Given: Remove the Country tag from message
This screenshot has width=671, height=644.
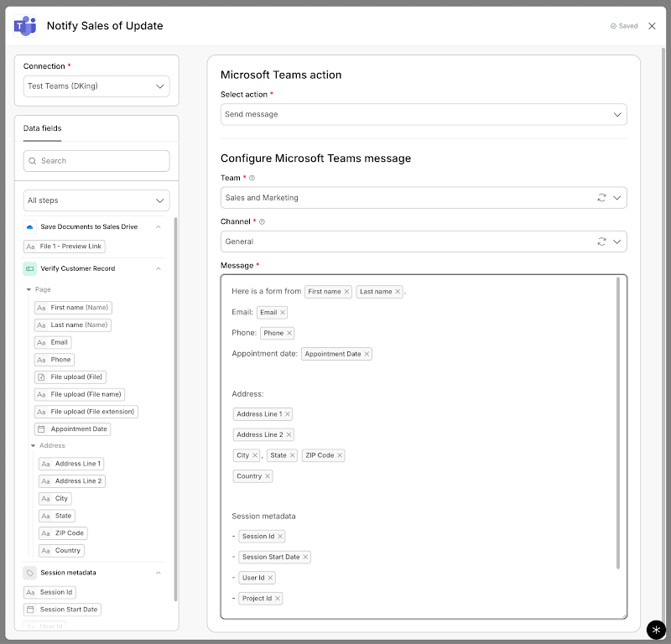Looking at the screenshot, I should (x=268, y=475).
